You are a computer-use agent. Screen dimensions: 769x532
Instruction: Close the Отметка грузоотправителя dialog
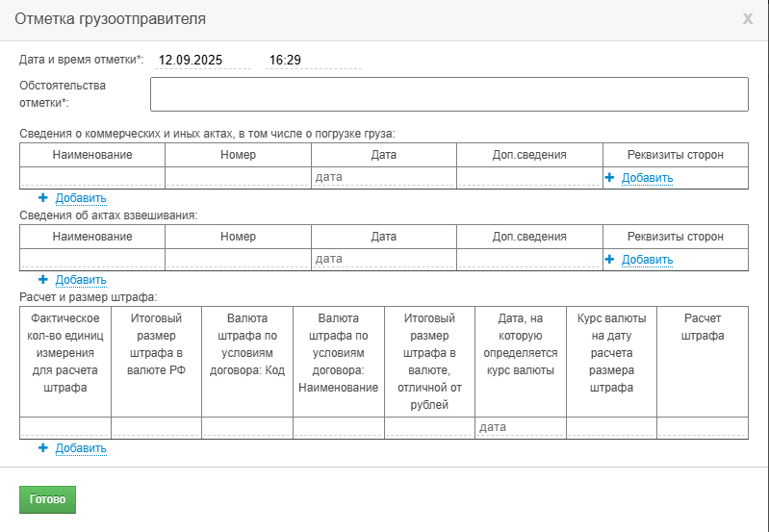pyautogui.click(x=748, y=19)
